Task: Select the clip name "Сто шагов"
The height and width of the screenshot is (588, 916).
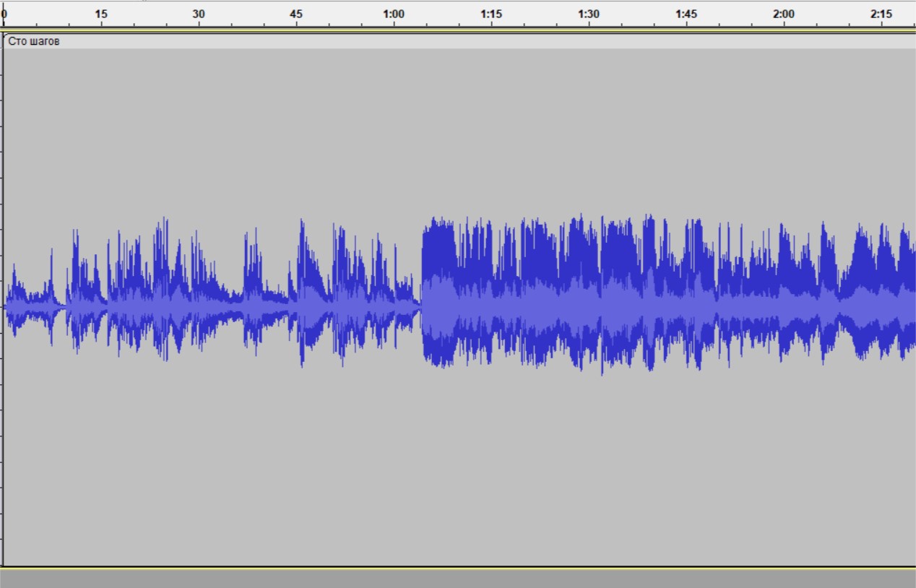Action: (33, 41)
